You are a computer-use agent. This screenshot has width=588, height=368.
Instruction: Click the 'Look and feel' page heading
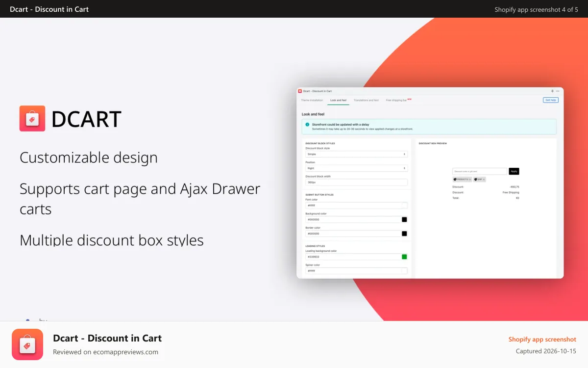313,114
